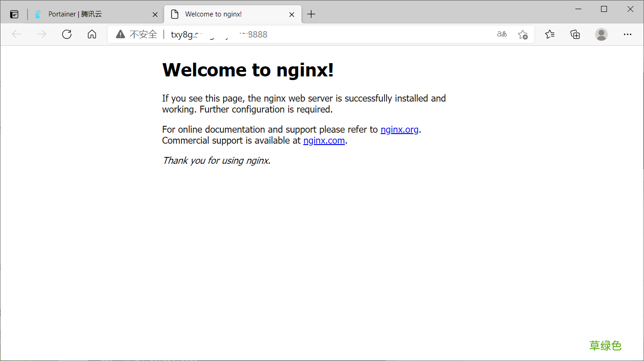Viewport: 644px width, 361px height.
Task: Click the browser refresh icon
Action: point(67,34)
